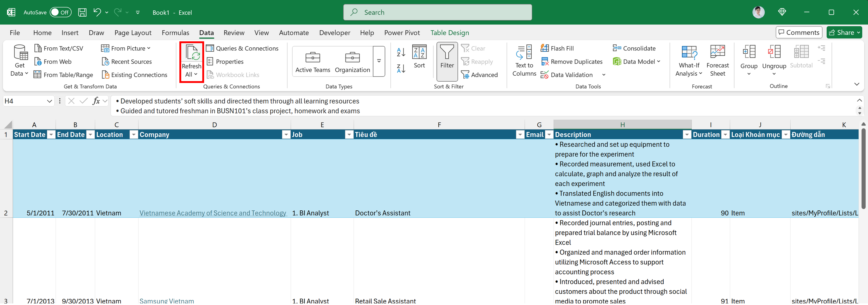Select Active Teams data type
The width and height of the screenshot is (868, 305).
click(x=313, y=62)
